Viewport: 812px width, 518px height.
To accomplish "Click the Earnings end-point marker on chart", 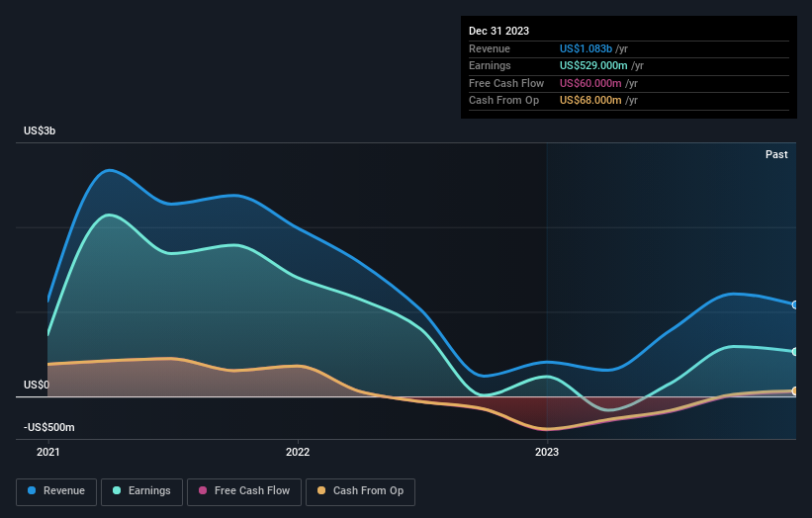I will tap(795, 352).
